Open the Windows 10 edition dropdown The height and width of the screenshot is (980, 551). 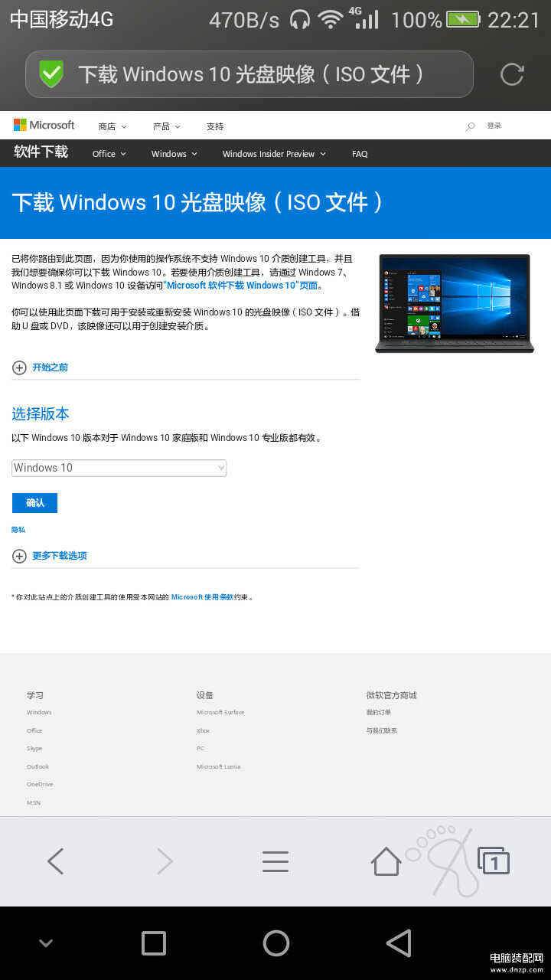tap(119, 468)
